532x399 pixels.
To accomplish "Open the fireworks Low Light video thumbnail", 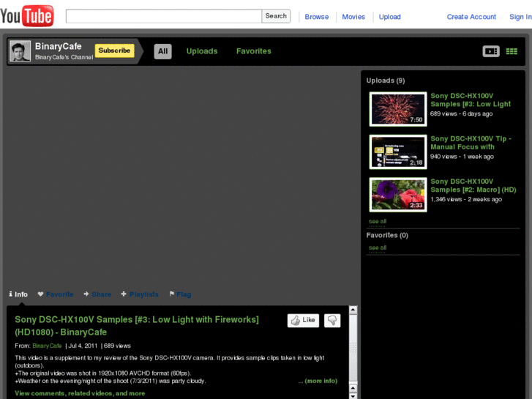I will coord(398,109).
